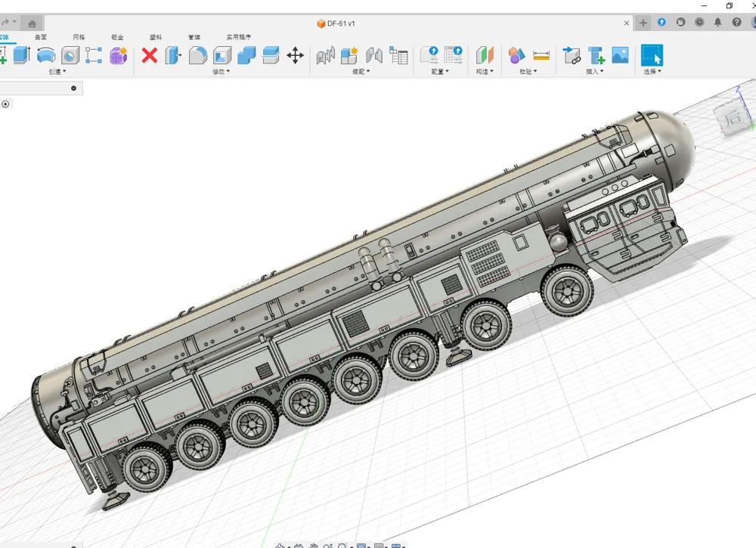This screenshot has height=548, width=756.
Task: Select the Offset Plane construct icon
Action: [x=485, y=55]
